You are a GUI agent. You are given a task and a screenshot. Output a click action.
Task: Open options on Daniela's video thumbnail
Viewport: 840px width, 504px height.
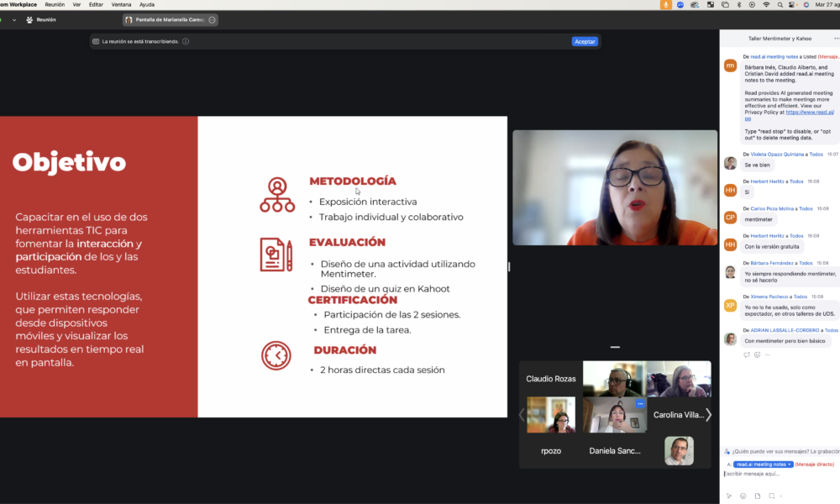(639, 404)
